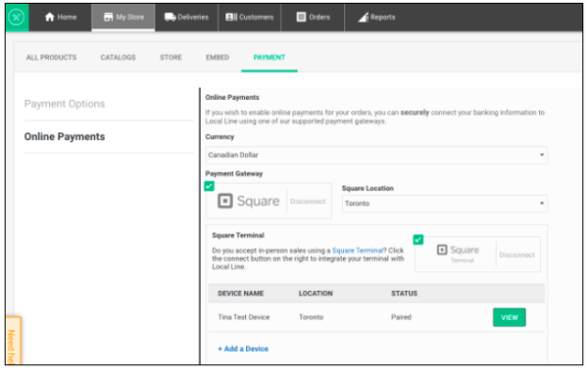Click the Orders list icon

301,17
